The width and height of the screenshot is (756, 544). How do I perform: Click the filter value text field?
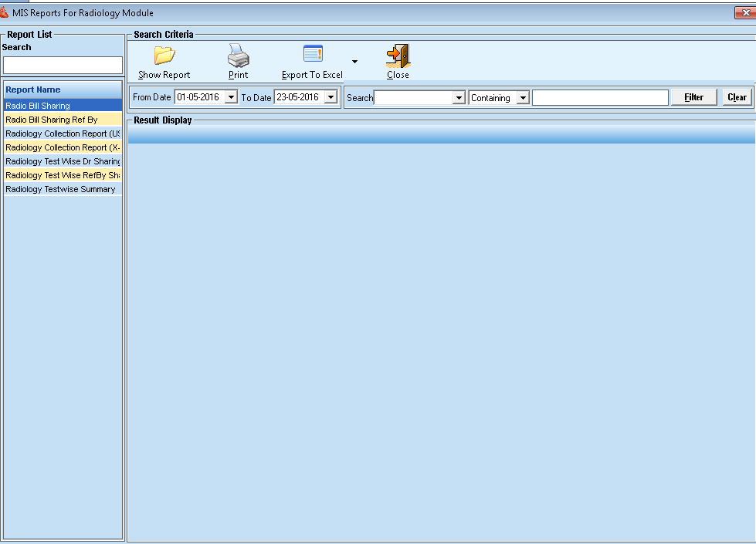click(x=600, y=98)
